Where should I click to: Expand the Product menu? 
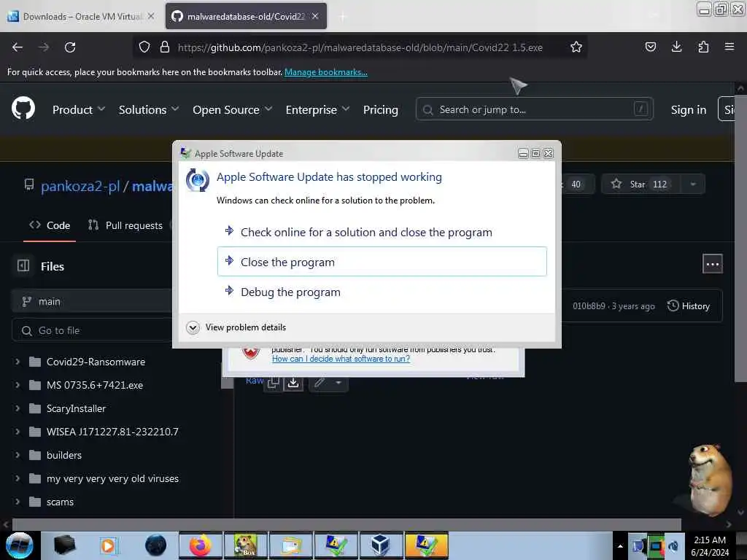point(79,109)
